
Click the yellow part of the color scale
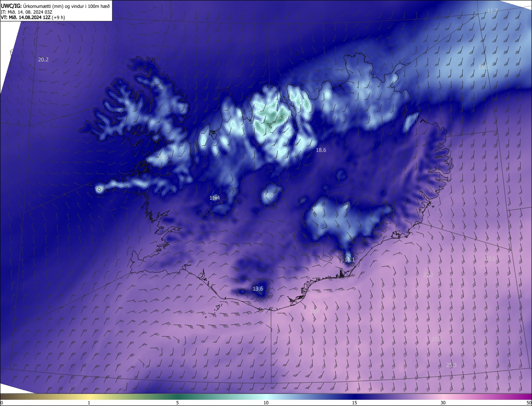click(x=89, y=396)
